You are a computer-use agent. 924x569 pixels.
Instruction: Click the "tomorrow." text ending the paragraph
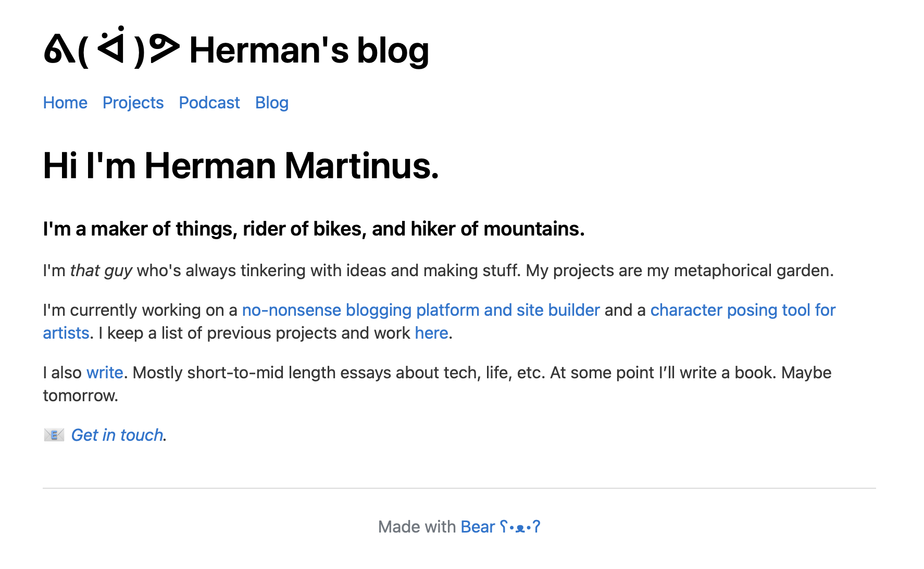[80, 395]
